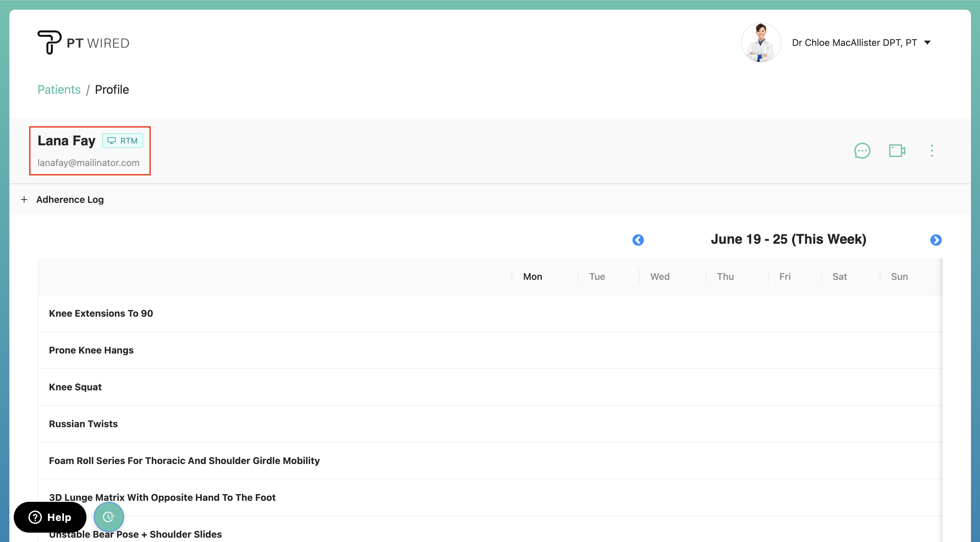Click the Mon column header
This screenshot has height=542, width=980.
coord(532,276)
